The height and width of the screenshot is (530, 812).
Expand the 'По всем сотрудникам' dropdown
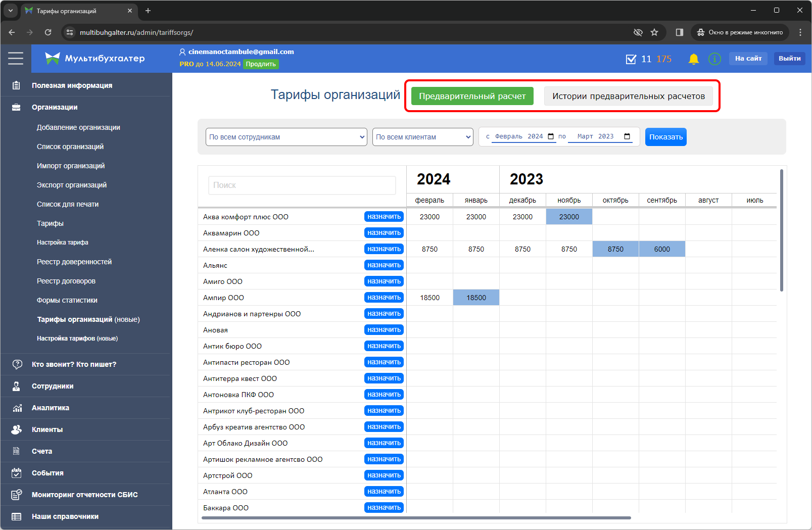(x=286, y=137)
